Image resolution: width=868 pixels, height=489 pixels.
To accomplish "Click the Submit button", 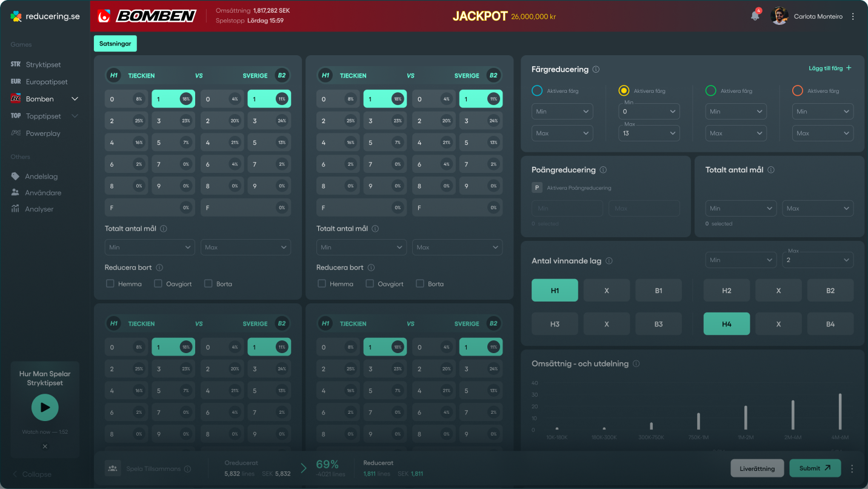I will [x=815, y=468].
